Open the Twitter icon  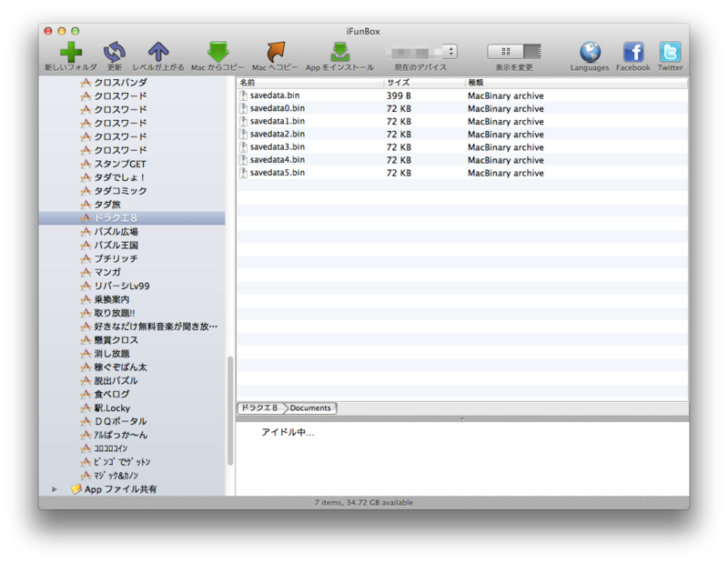(x=670, y=52)
